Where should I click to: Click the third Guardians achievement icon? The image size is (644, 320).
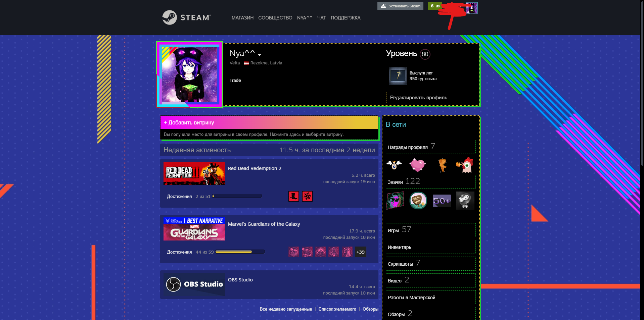coord(321,252)
